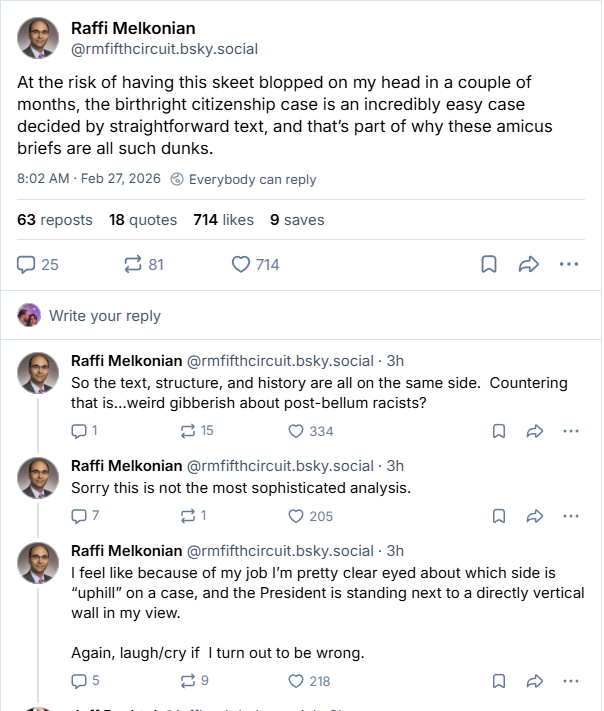Repost the reply with 15 reposts
Image resolution: width=604 pixels, height=711 pixels.
[187, 431]
